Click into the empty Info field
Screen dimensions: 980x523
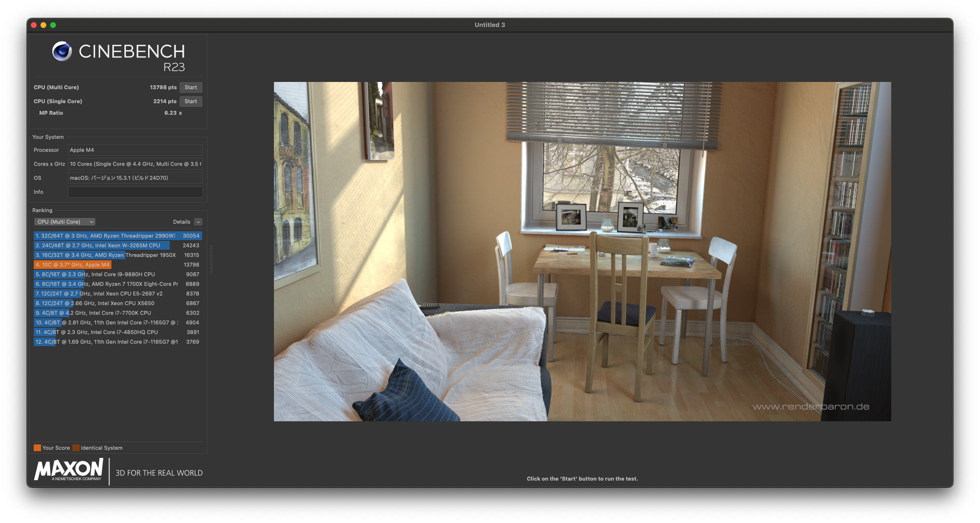click(x=135, y=192)
